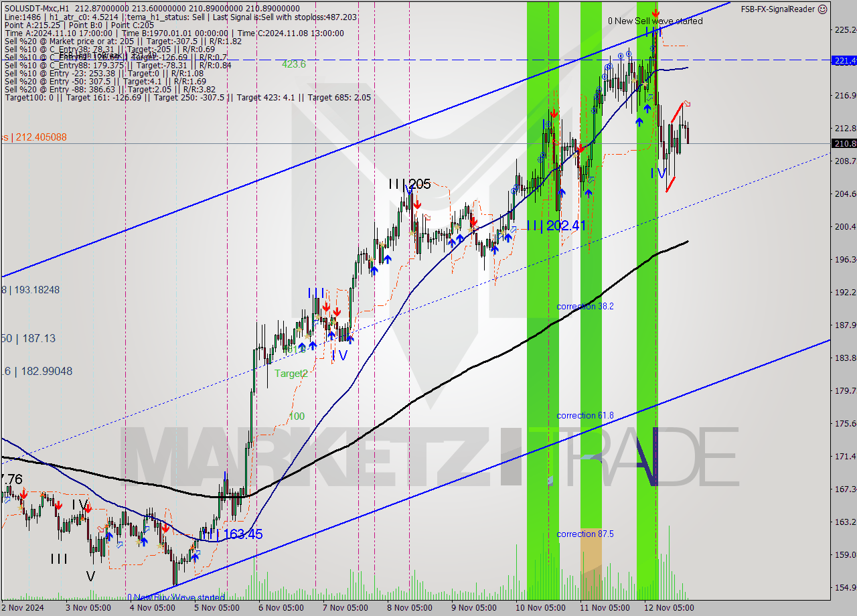Viewport: 857px width, 616px height.
Task: Click the FSB-FX-SignalReader expert label
Action: [777, 9]
